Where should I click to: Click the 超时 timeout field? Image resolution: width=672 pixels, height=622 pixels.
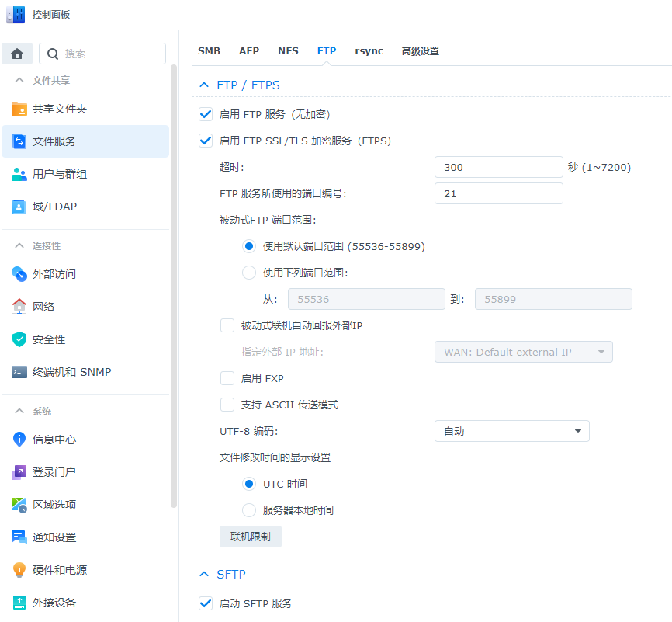coord(498,167)
